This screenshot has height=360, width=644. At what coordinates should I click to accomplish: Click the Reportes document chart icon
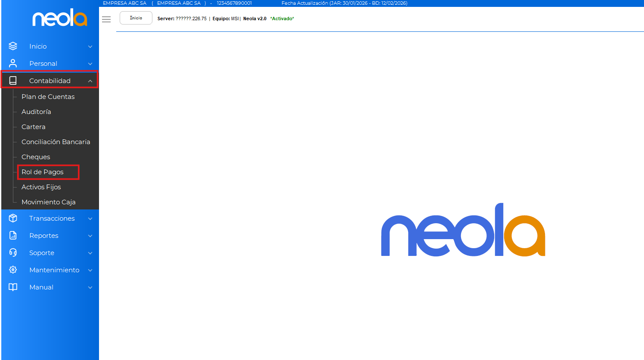click(13, 235)
